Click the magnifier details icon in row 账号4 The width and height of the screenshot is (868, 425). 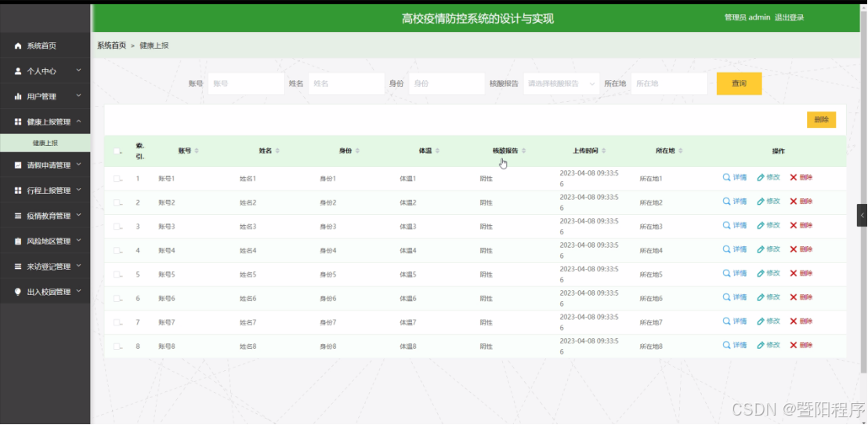pyautogui.click(x=726, y=249)
